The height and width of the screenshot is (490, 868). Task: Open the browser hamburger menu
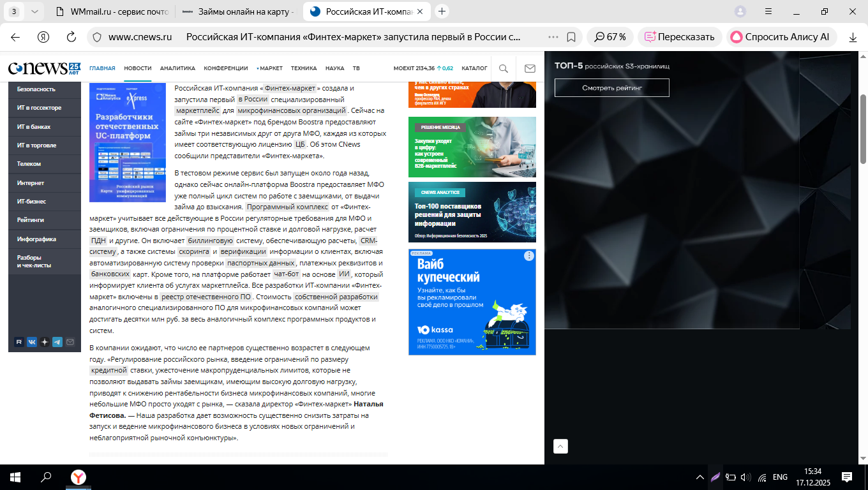pos(768,11)
